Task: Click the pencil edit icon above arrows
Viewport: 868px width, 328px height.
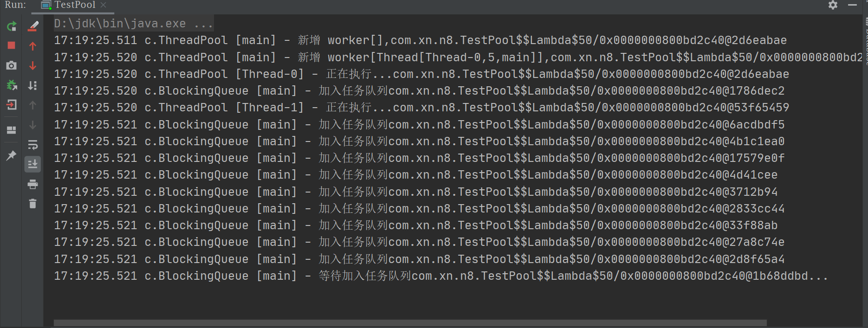Action: [33, 26]
